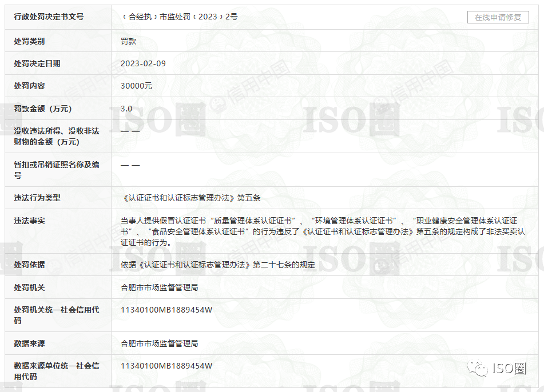
Task: Select the fine amount 3.0
Action: coord(126,109)
